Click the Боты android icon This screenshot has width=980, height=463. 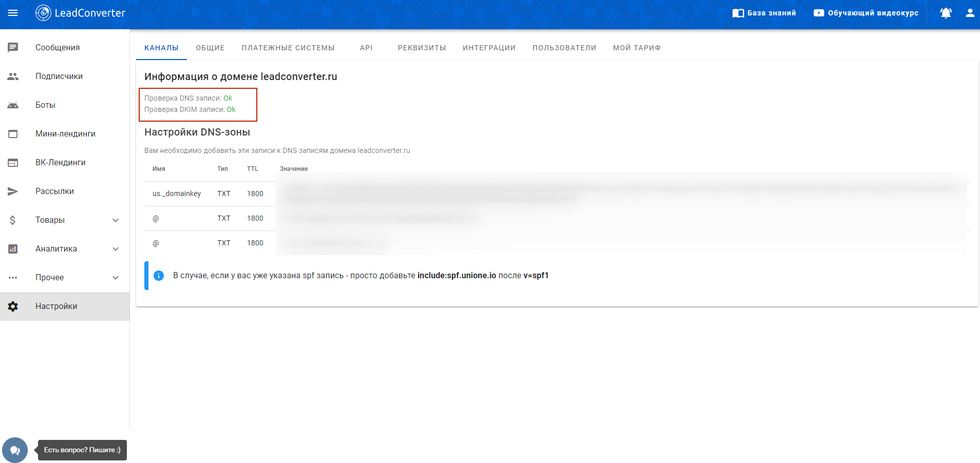pyautogui.click(x=13, y=105)
